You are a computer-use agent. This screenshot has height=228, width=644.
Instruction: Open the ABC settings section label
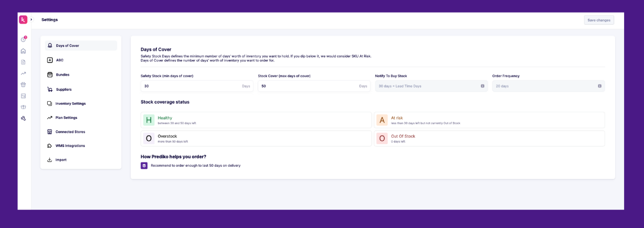point(60,60)
